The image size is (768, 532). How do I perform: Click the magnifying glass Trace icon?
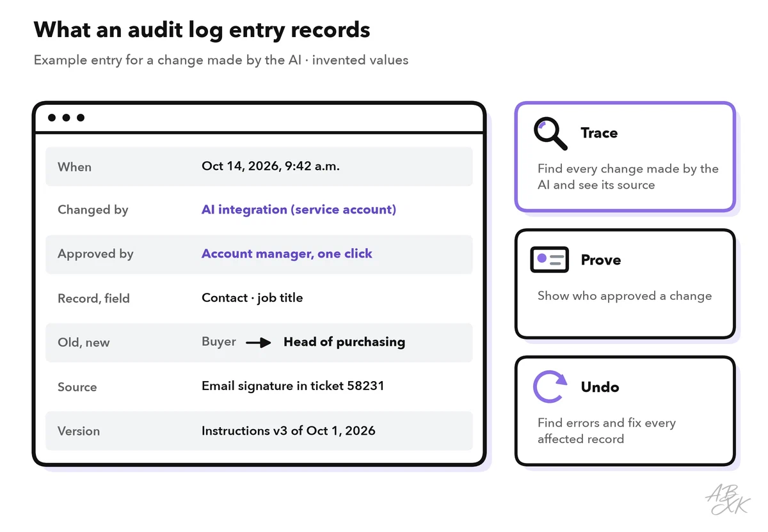[550, 134]
